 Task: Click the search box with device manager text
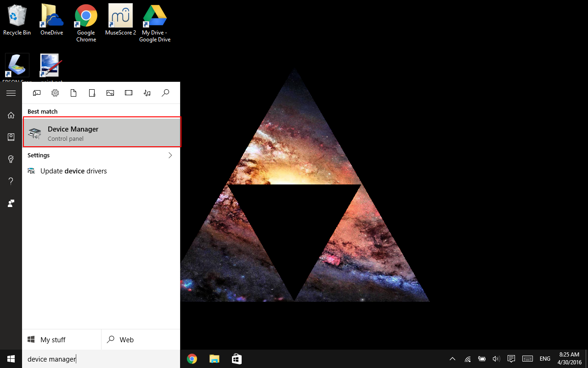point(101,359)
